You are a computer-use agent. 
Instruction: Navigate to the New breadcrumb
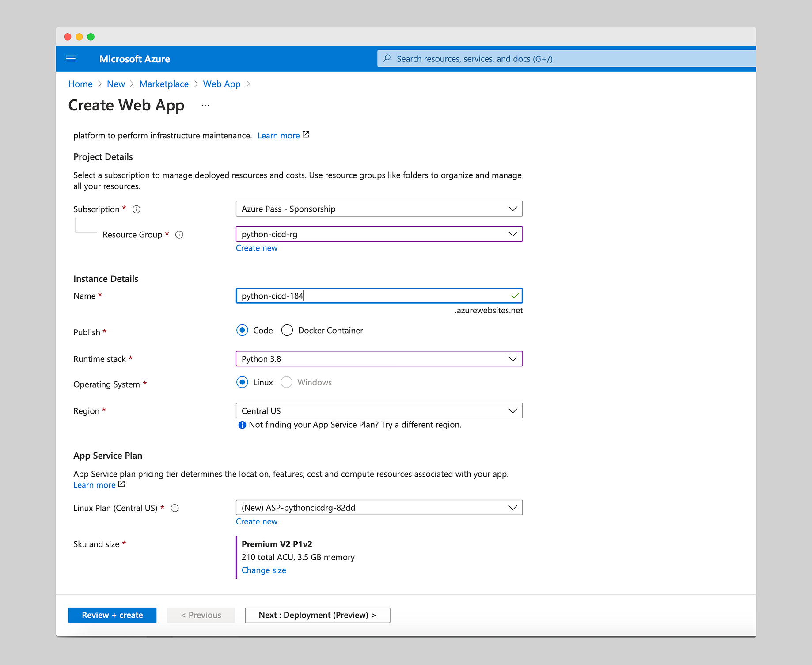(116, 84)
